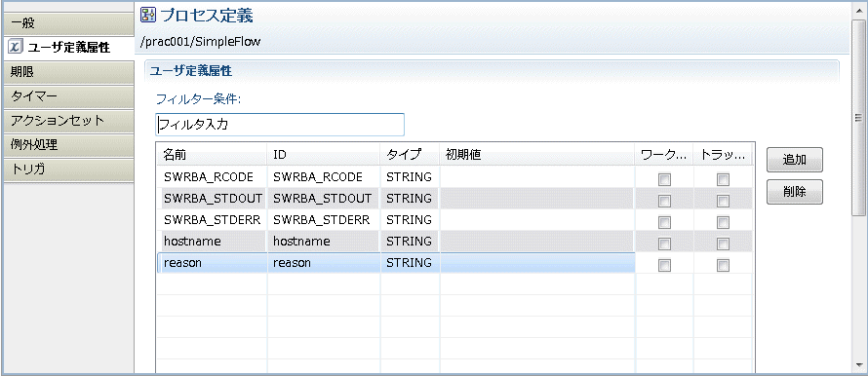Image resolution: width=868 pixels, height=376 pixels.
Task: Click the プロセス定義 header icon
Action: 147,15
